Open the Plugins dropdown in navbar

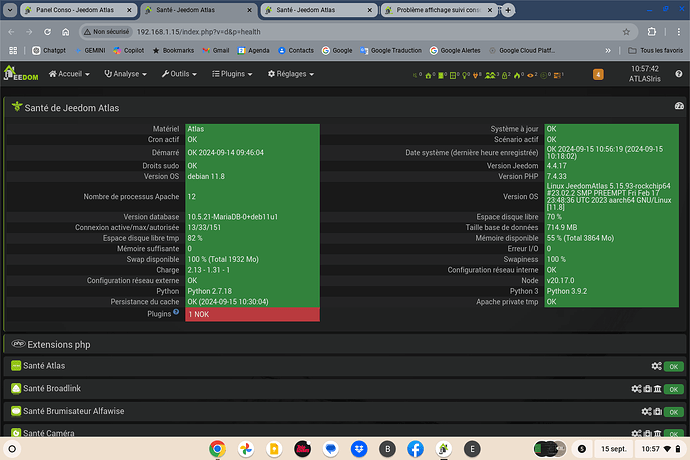point(232,74)
